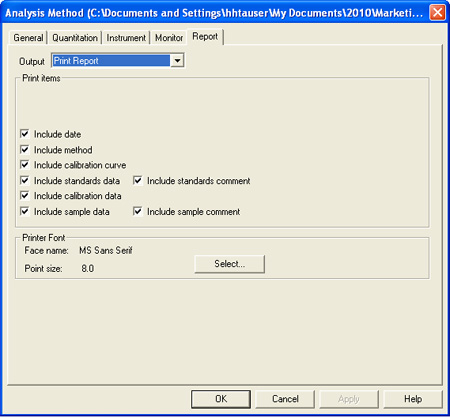Uncheck Include method option
450x418 pixels.
click(25, 150)
